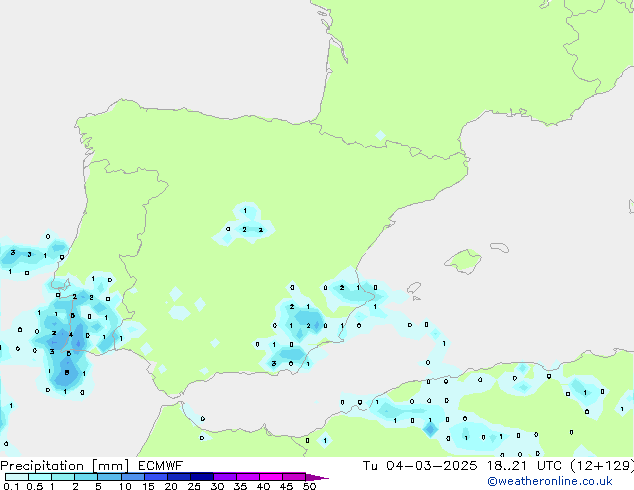The width and height of the screenshot is (634, 490).
Task: Click the weatheronline.co.uk copyright link
Action: click(549, 481)
